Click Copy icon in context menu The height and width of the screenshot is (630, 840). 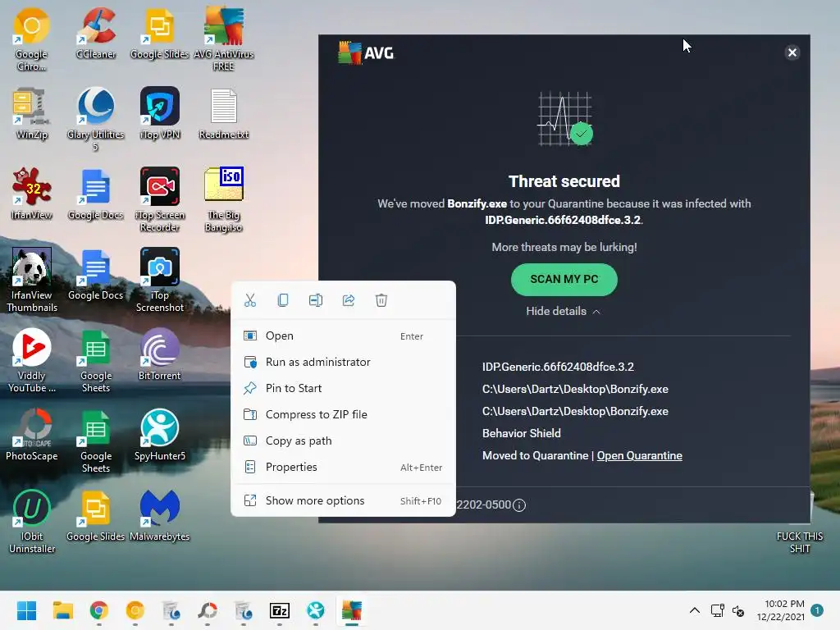[283, 300]
